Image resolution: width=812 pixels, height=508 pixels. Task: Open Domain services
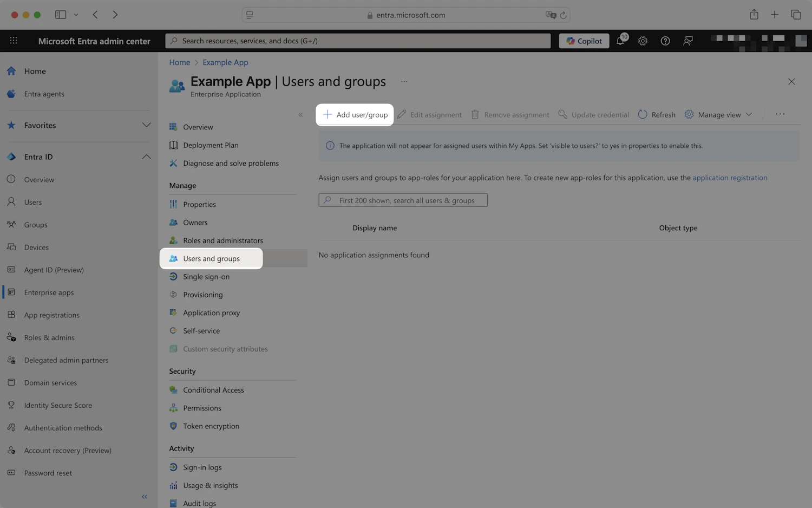tap(50, 383)
